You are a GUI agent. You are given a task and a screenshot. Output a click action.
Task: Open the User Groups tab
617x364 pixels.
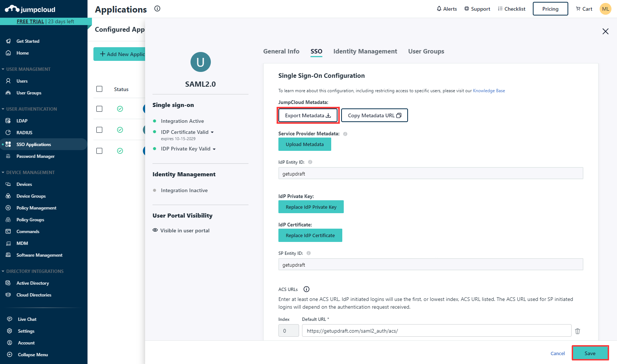pyautogui.click(x=426, y=51)
